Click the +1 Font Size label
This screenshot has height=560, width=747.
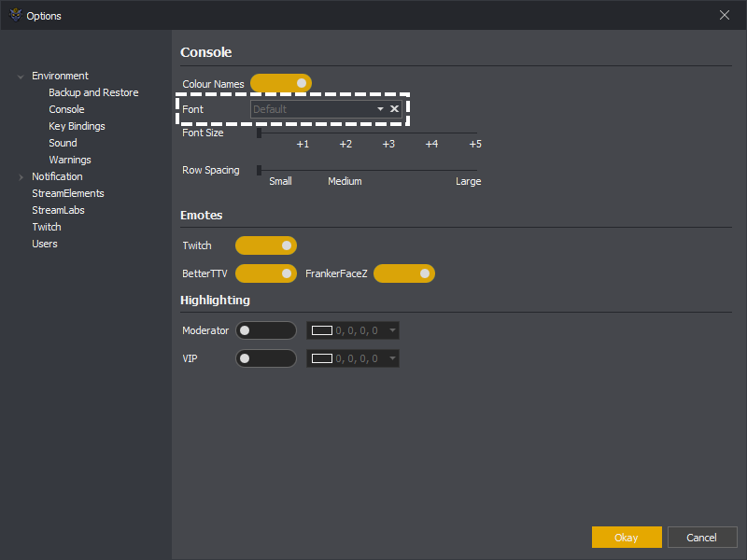click(x=303, y=144)
